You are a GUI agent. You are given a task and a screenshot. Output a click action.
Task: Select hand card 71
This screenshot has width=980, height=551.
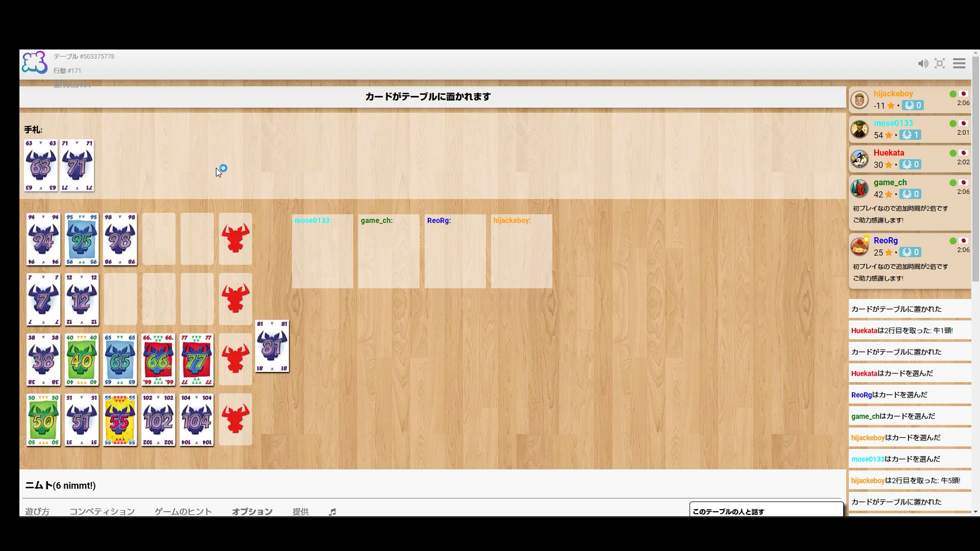(77, 166)
